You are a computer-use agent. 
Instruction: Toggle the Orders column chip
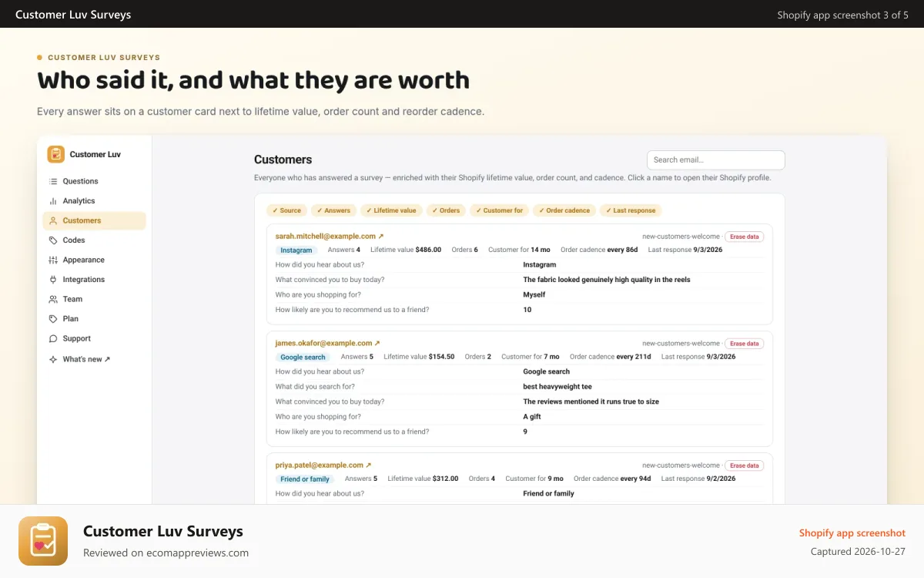click(446, 210)
